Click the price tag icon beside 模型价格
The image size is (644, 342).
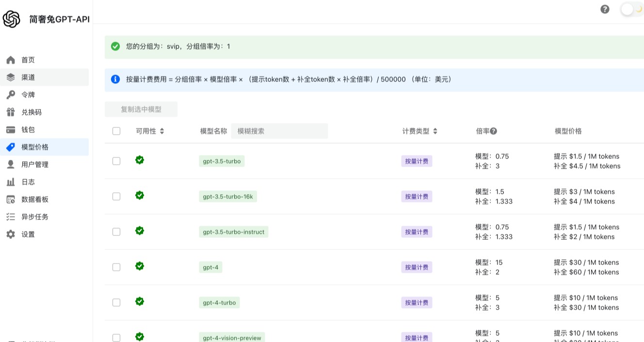click(x=11, y=147)
